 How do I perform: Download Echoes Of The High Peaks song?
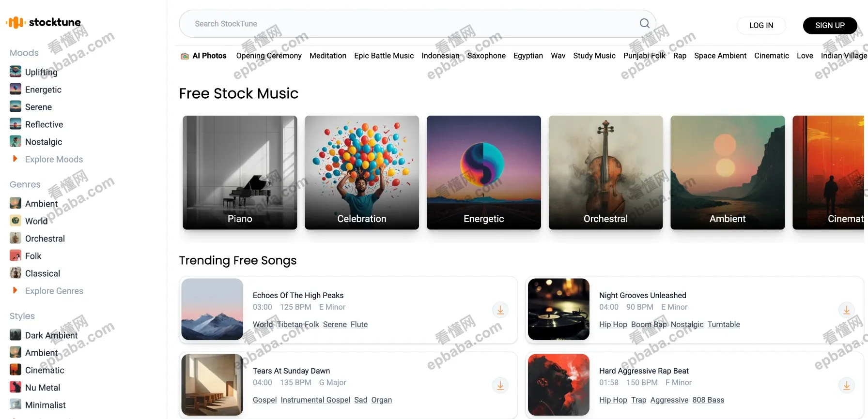point(500,310)
